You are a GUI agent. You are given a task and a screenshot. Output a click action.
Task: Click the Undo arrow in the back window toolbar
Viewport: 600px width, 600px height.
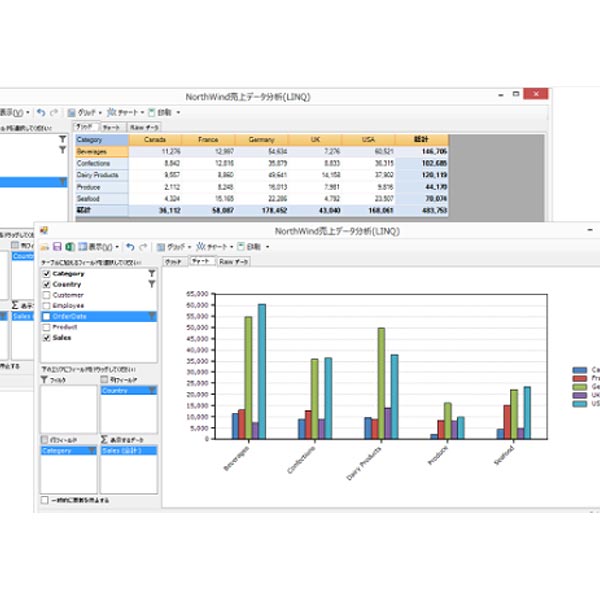tap(41, 112)
